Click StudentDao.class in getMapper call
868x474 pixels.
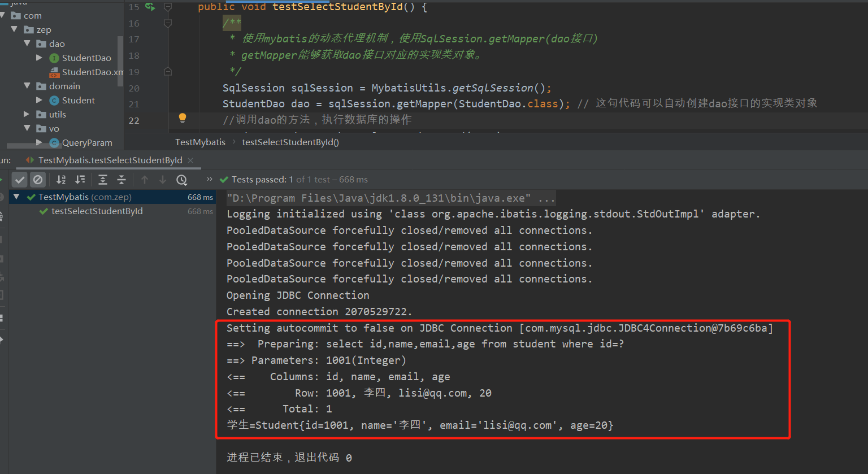coord(508,104)
